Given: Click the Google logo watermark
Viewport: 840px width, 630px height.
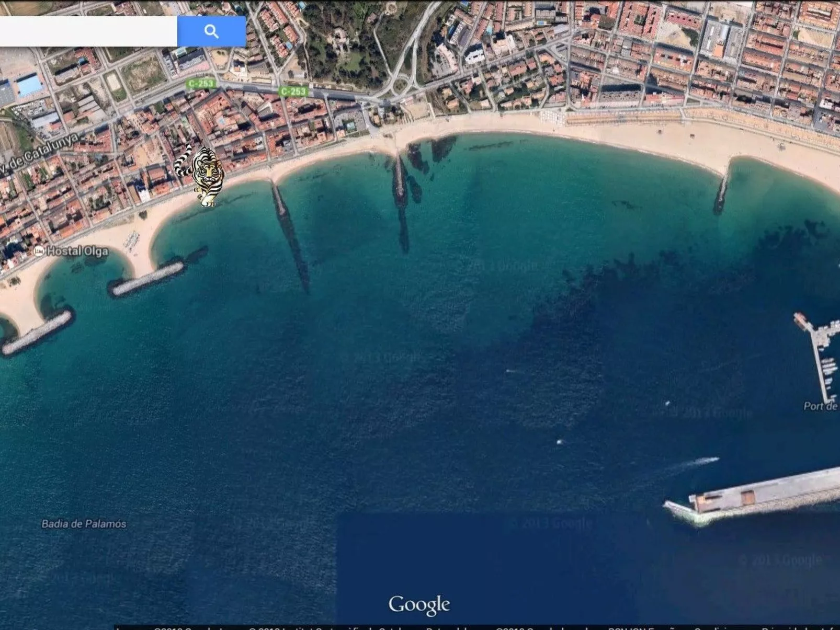Looking at the screenshot, I should pyautogui.click(x=419, y=605).
